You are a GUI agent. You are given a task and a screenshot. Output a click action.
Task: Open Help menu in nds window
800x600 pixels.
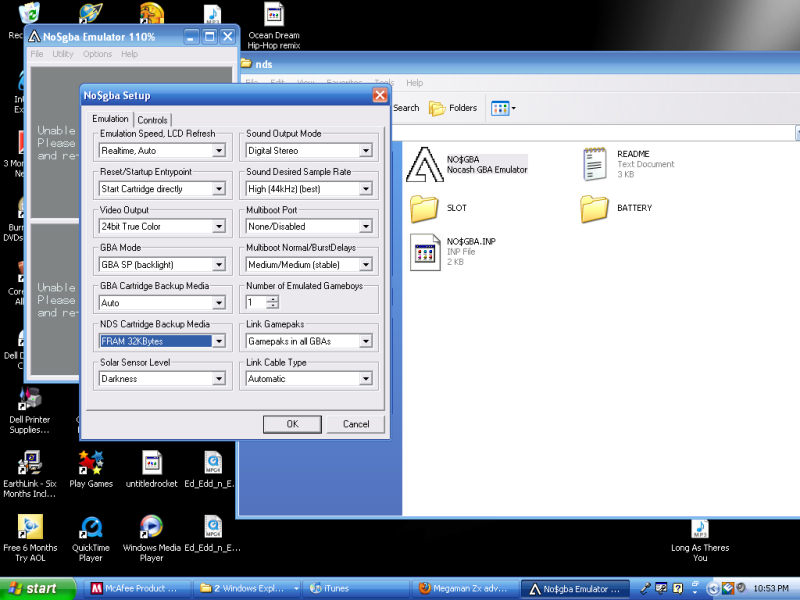415,83
